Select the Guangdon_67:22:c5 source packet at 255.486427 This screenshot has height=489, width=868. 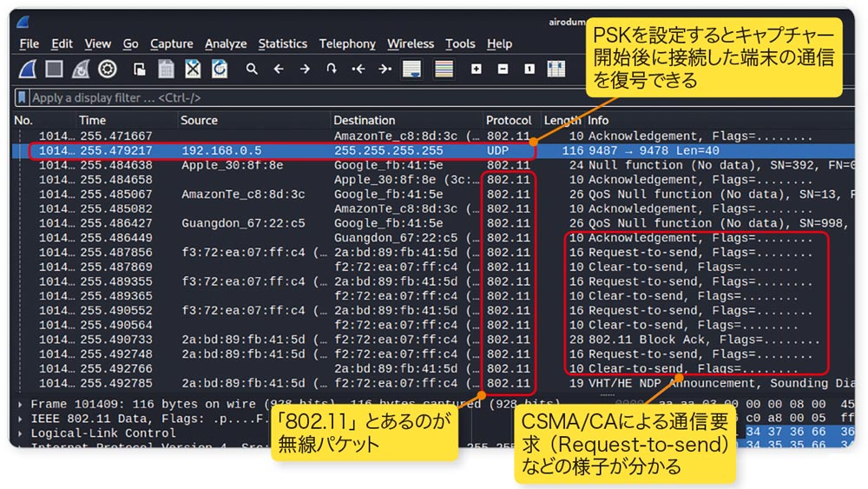[x=433, y=223]
